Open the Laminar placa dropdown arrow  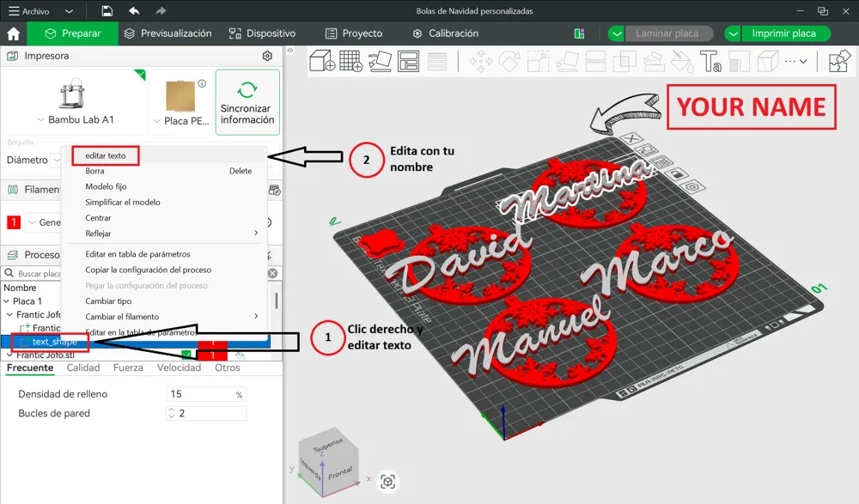coord(616,34)
